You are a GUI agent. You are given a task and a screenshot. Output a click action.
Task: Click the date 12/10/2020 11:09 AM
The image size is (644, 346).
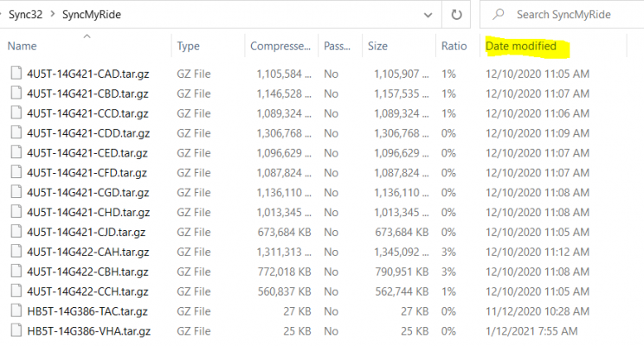538,133
